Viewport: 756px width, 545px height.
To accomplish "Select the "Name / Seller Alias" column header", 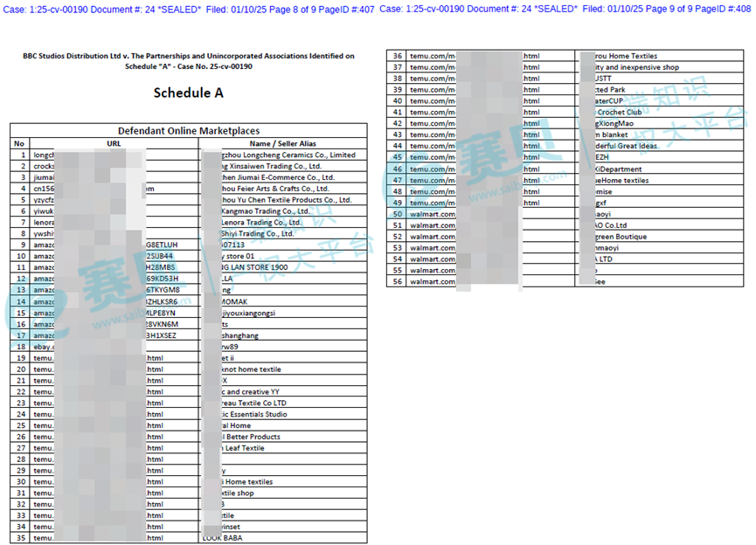I will click(282, 143).
